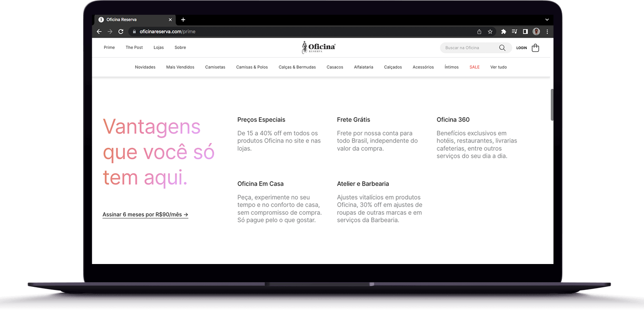Select the Calças & Bermudas menu item
644x311 pixels.
(x=297, y=67)
